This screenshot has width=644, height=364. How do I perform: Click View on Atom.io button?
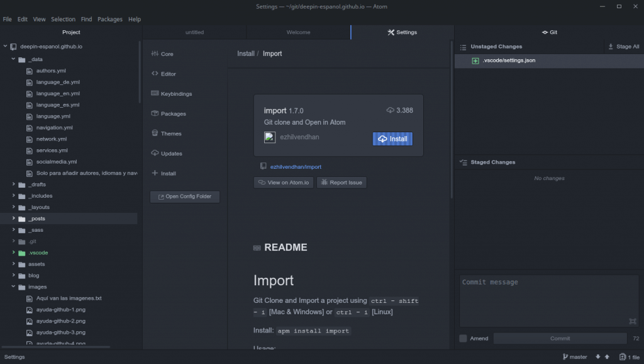click(284, 182)
